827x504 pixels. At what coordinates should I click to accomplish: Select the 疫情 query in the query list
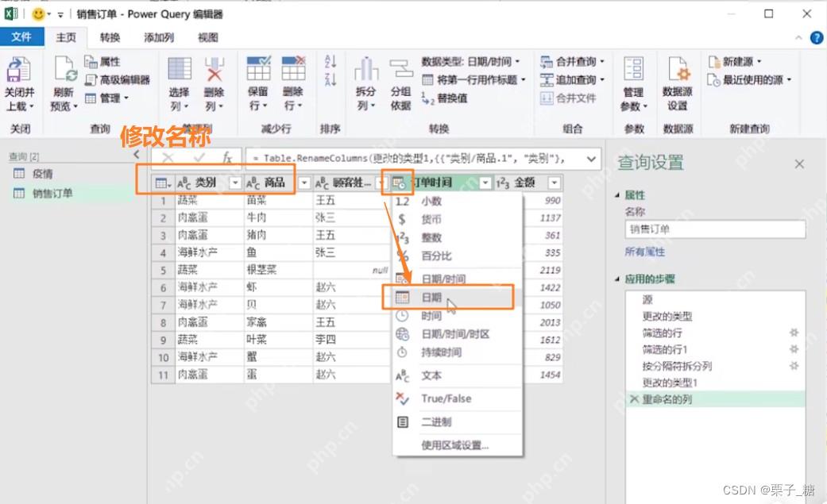tap(42, 174)
